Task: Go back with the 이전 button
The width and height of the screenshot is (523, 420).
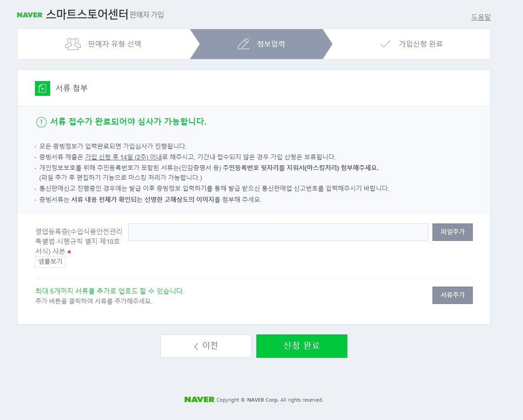Action: 206,346
